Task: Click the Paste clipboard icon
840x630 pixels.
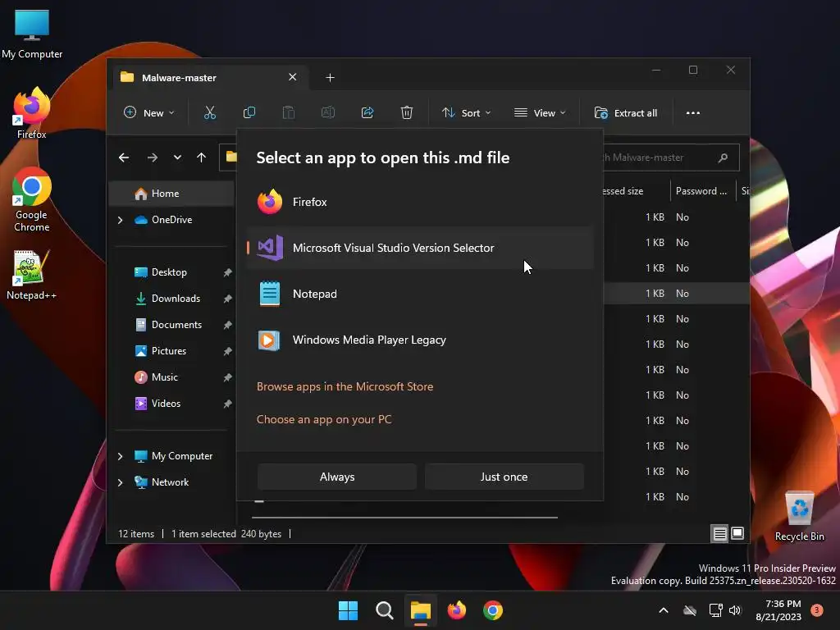Action: [288, 112]
